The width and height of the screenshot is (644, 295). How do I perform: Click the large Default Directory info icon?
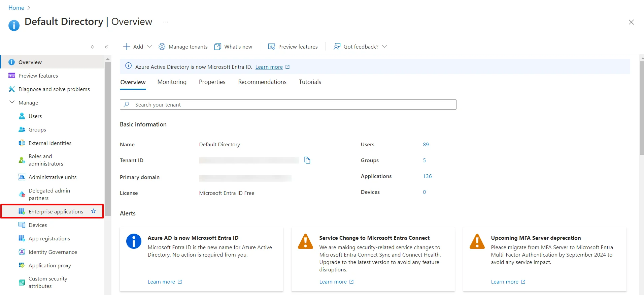14,25
